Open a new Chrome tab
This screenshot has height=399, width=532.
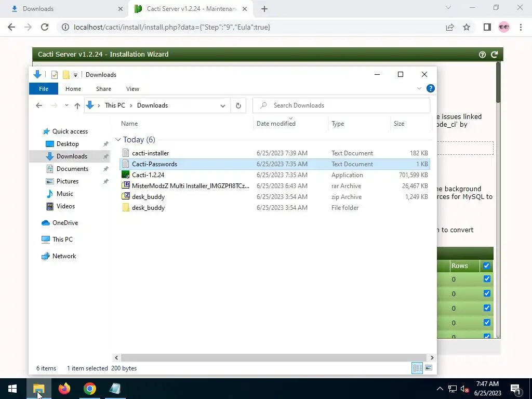click(x=264, y=9)
